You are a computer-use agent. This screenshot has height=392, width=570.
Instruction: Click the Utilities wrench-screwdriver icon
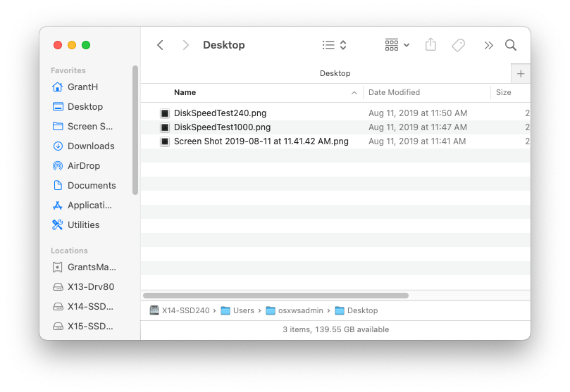click(58, 225)
